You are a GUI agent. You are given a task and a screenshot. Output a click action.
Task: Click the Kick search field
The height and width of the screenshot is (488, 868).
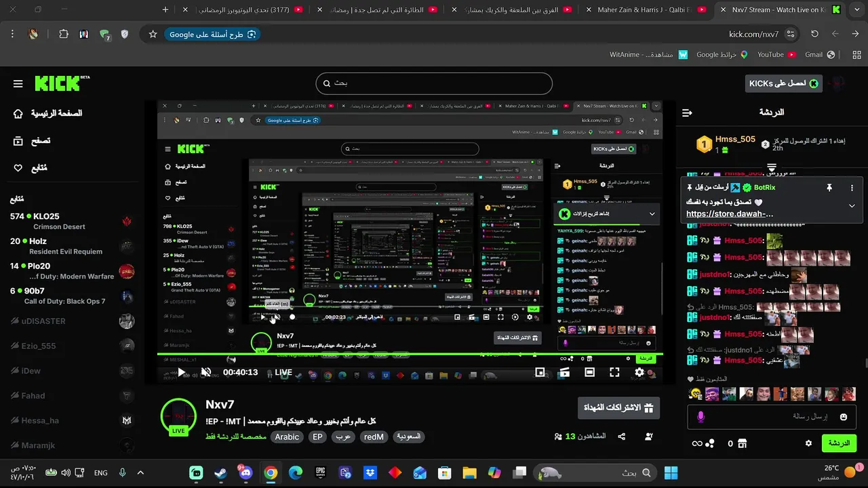(x=434, y=83)
